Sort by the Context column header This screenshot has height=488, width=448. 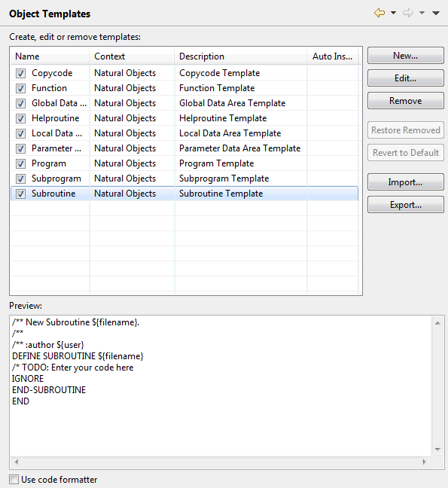coord(132,56)
